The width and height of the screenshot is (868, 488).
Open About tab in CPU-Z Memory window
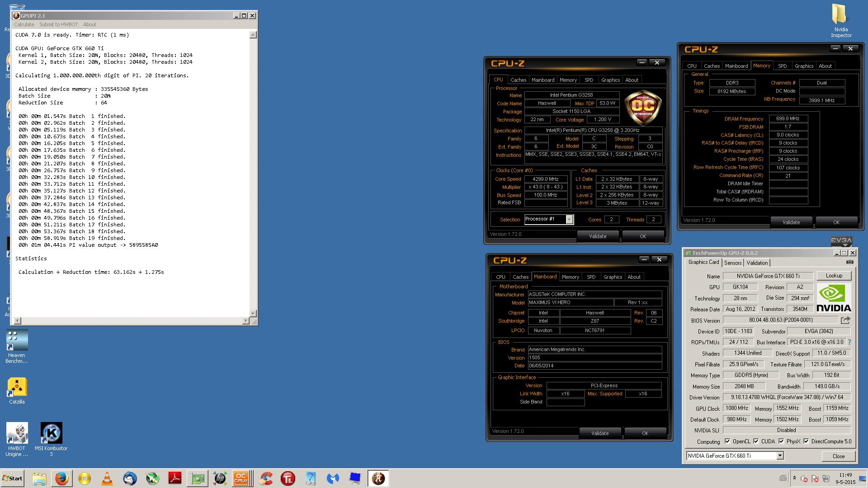[825, 66]
